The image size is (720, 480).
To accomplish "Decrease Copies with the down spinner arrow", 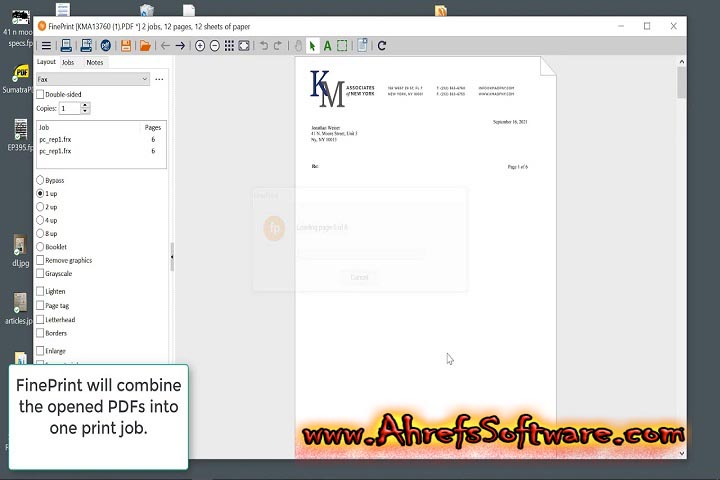I will [x=85, y=111].
